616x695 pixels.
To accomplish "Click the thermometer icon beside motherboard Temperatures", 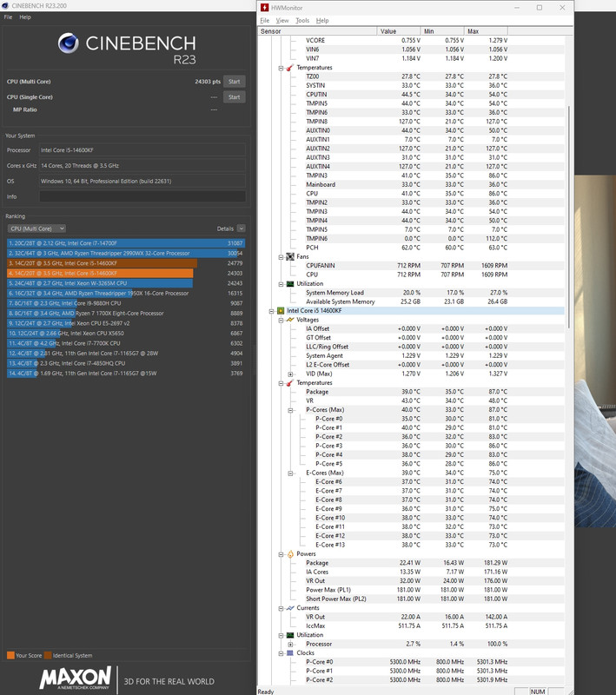I will pos(290,68).
